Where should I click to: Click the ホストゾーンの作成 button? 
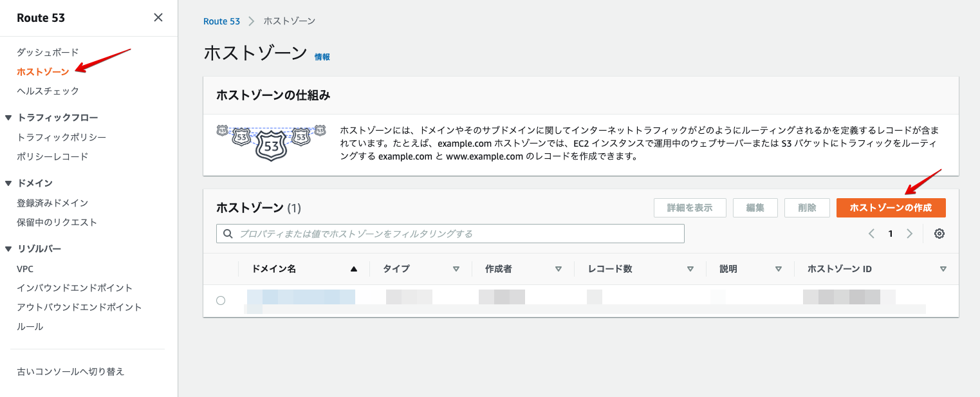click(891, 207)
